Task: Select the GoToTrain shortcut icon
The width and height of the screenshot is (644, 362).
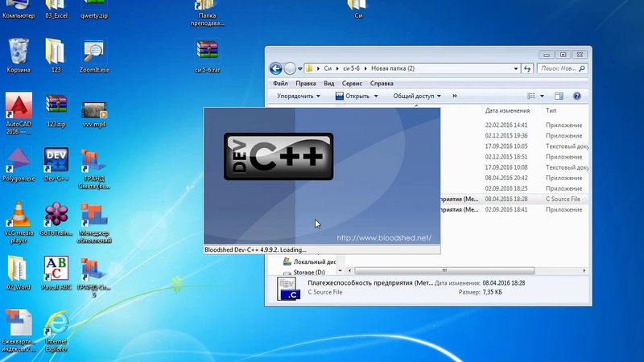Action: coord(56,218)
